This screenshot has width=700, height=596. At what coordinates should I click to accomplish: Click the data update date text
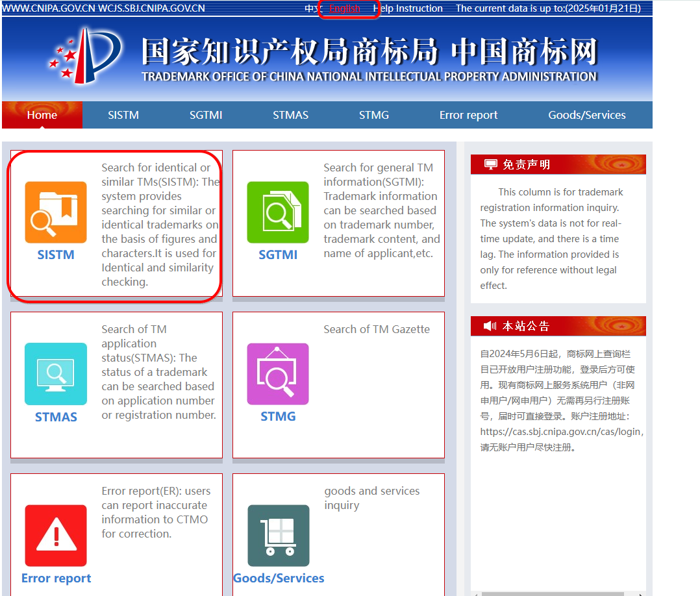(x=548, y=8)
